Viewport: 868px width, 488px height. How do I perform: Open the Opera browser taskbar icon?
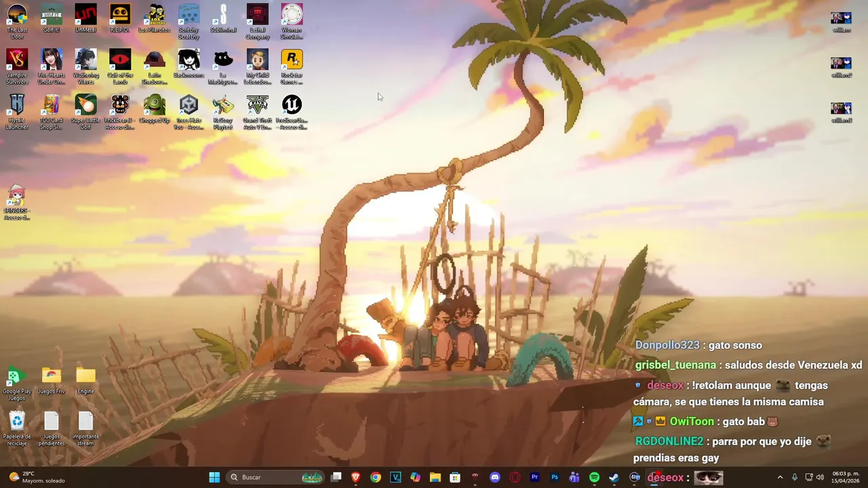coord(515,477)
